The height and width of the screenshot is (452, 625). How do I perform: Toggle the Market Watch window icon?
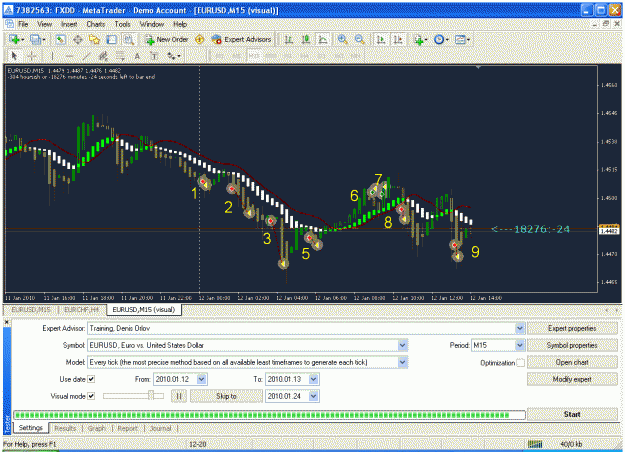[x=61, y=39]
